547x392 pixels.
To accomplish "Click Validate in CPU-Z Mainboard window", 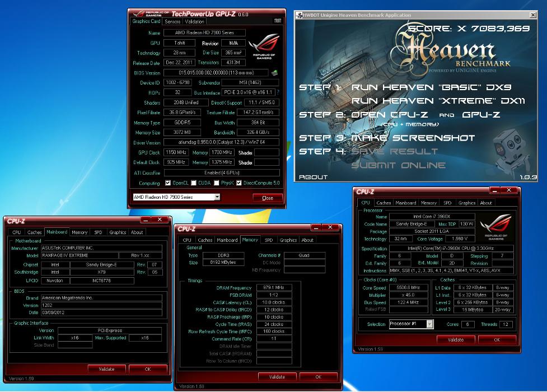I will pos(106,369).
